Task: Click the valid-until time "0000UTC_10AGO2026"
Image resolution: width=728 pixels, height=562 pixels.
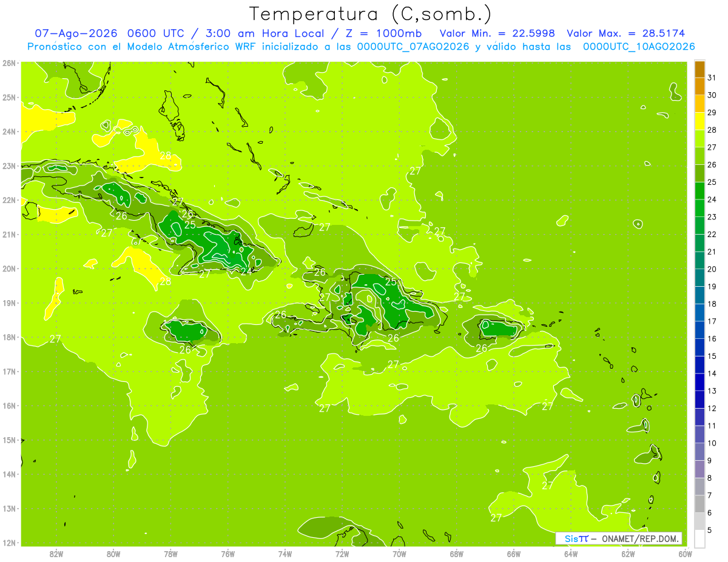Action: pos(639,47)
